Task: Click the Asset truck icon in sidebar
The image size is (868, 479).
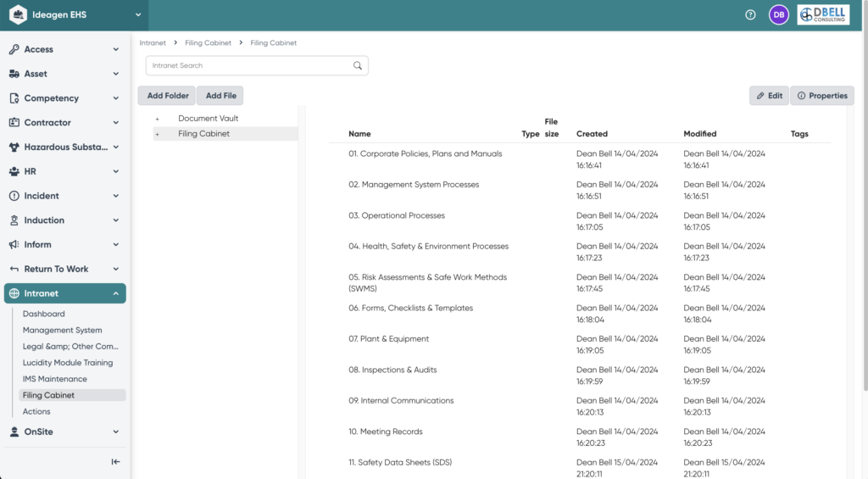Action: tap(14, 74)
